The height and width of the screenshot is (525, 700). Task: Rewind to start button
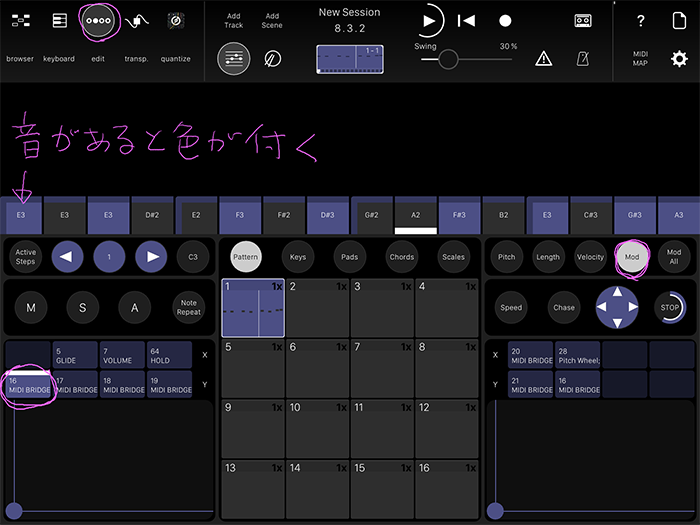(x=466, y=21)
